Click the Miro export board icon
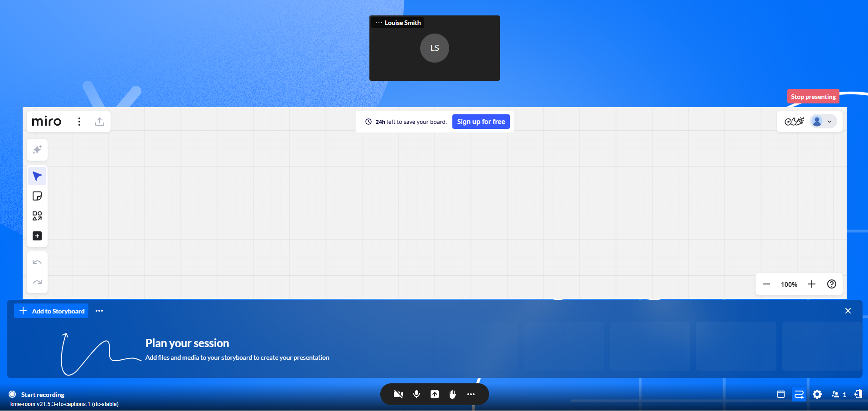The height and width of the screenshot is (411, 868). point(100,122)
